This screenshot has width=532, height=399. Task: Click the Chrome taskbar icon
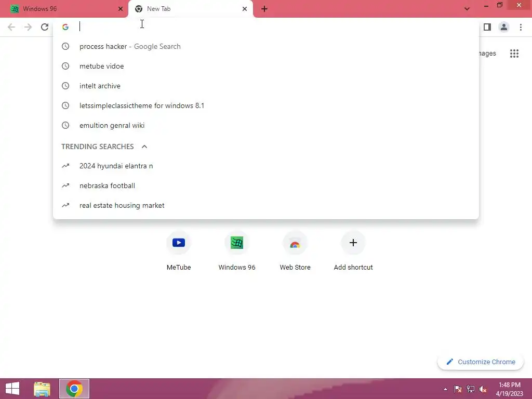[74, 389]
